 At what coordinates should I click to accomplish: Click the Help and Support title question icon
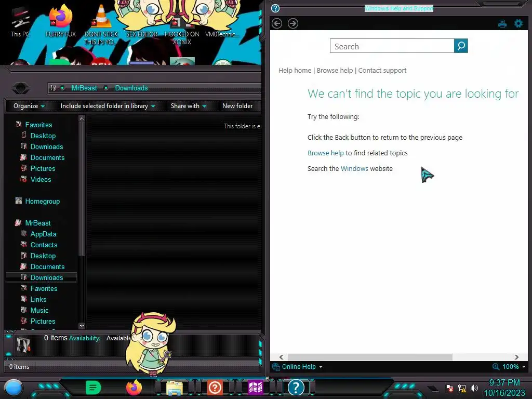275,8
